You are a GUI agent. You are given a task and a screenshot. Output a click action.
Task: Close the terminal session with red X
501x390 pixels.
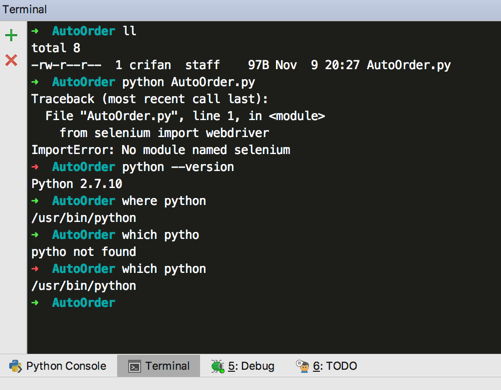point(11,60)
